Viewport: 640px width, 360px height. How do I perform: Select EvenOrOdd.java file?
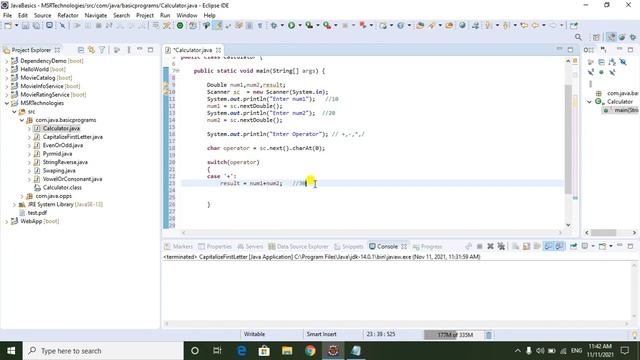point(63,145)
